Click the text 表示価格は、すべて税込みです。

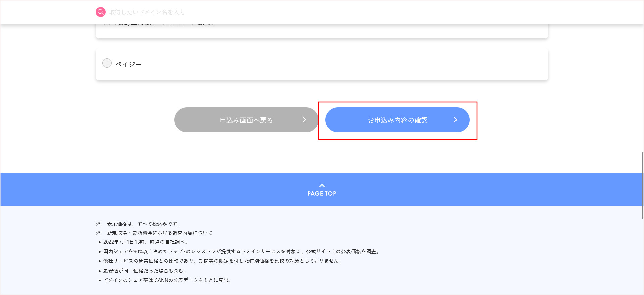pos(144,224)
